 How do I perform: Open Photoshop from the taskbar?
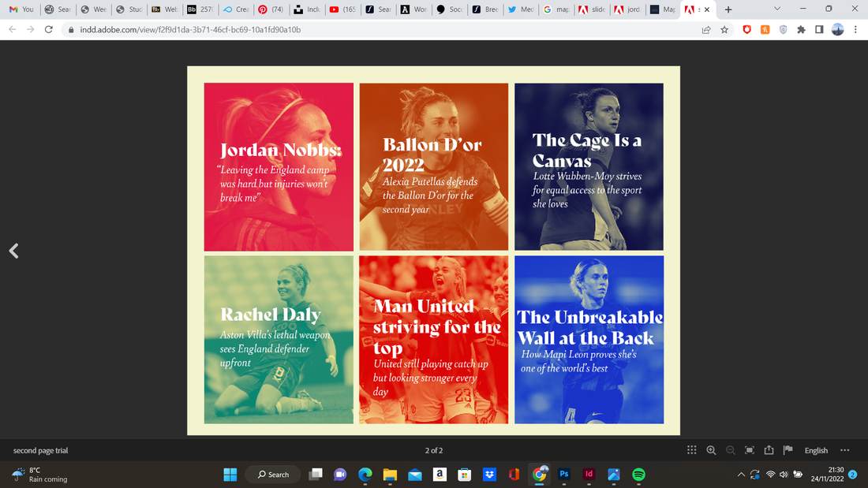564,474
